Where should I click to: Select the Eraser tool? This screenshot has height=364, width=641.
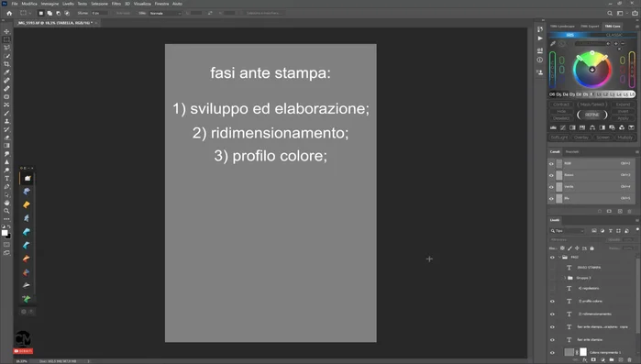coord(6,138)
